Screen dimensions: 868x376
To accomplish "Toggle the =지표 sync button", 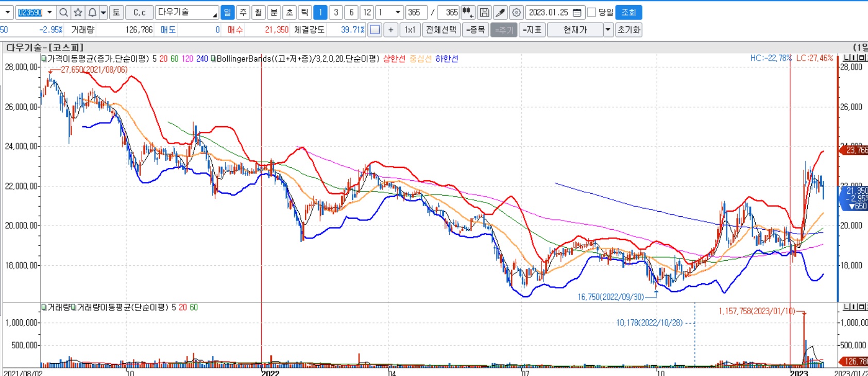I will 532,30.
